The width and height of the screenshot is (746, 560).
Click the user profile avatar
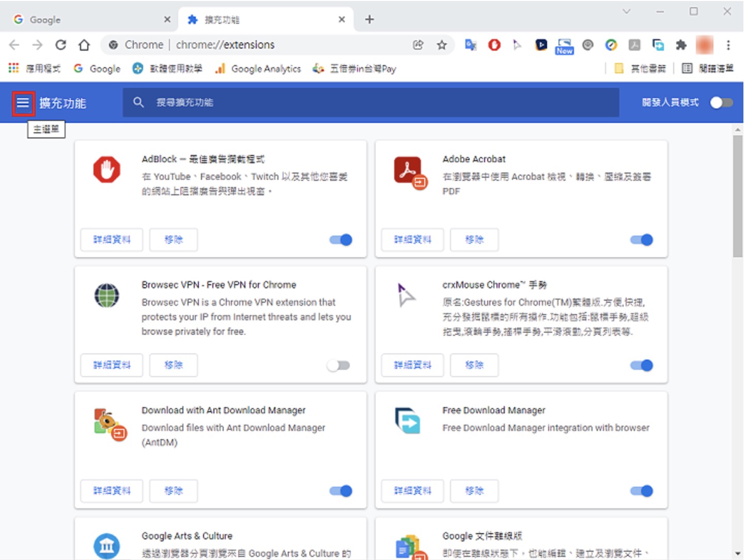click(x=705, y=45)
